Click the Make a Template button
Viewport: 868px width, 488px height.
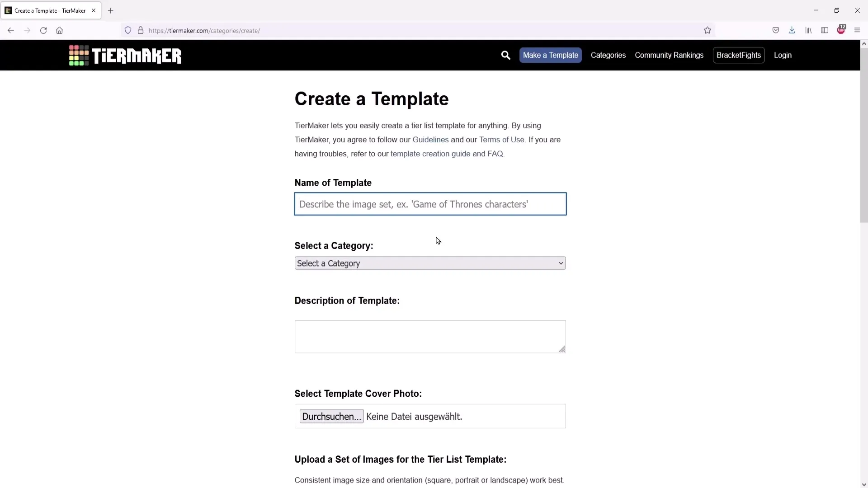click(550, 55)
